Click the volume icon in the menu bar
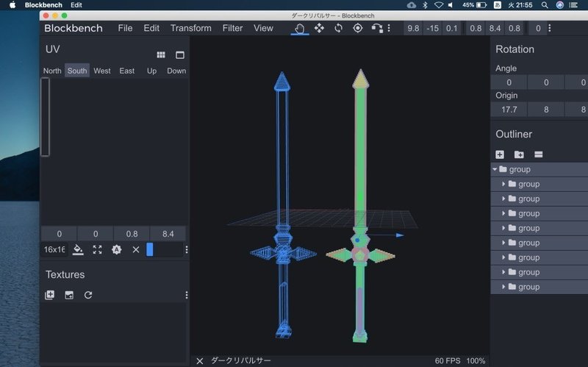The image size is (588, 367). 451,5
